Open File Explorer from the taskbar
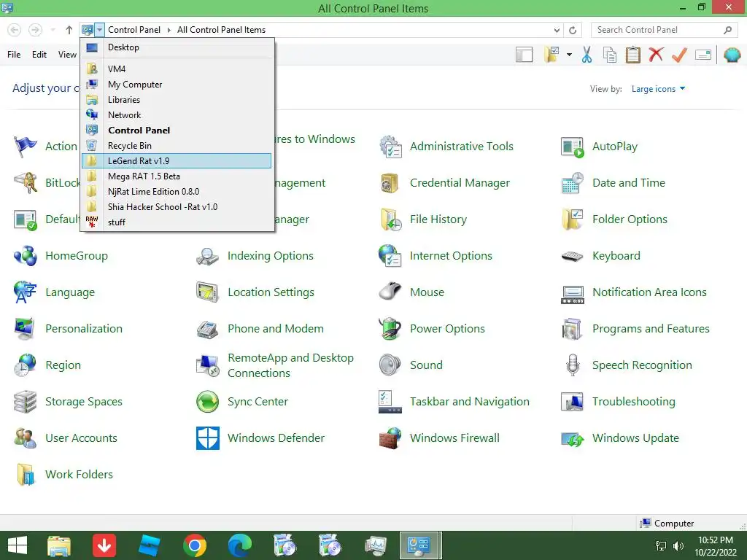Viewport: 747px width, 560px height. point(59,545)
